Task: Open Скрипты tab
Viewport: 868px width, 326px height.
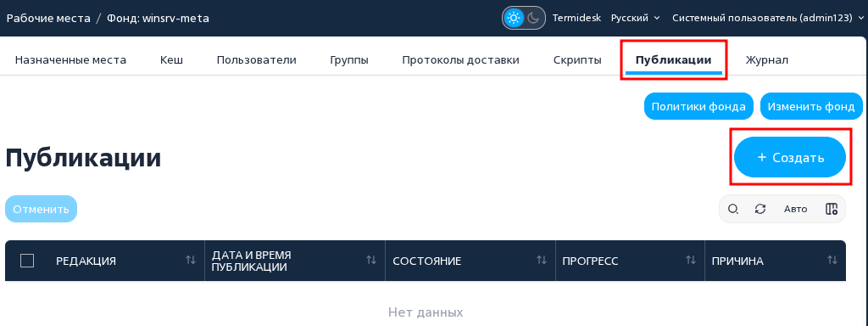Action: (577, 60)
